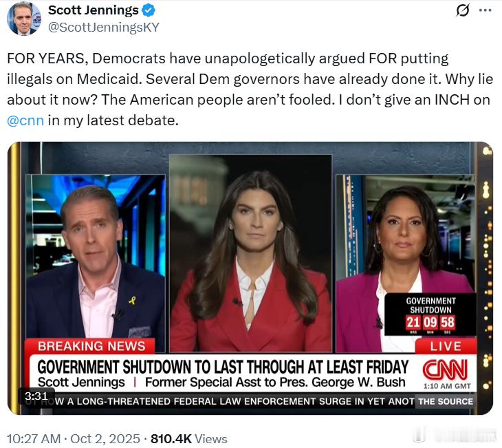Open the Grok slash-circle icon
This screenshot has height=448, width=502.
[463, 10]
